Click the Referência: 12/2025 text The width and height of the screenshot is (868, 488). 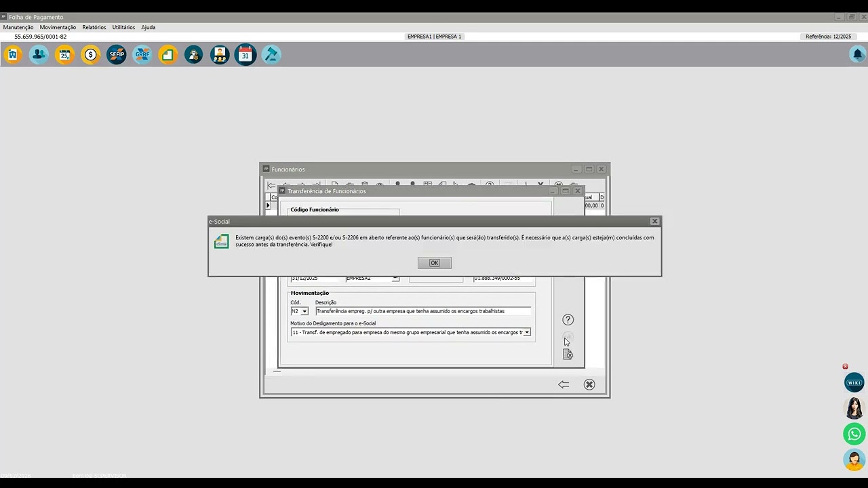[828, 37]
